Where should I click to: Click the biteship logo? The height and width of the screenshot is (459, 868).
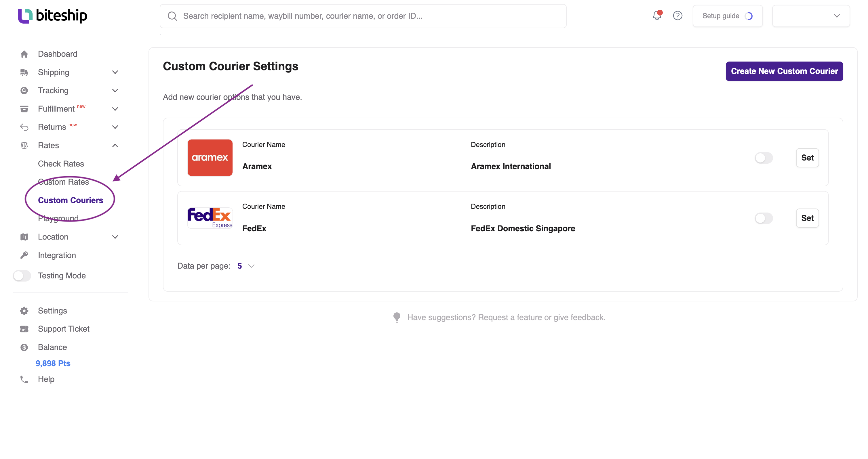click(x=53, y=16)
